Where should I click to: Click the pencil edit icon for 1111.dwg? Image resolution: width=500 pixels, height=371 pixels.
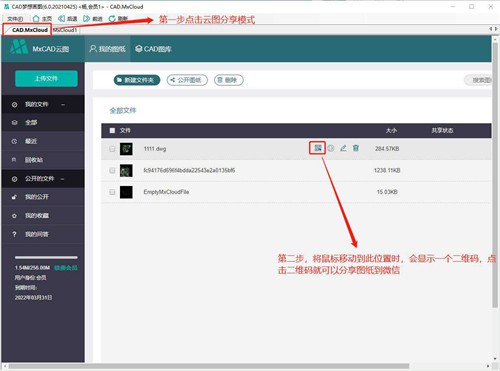click(x=343, y=148)
